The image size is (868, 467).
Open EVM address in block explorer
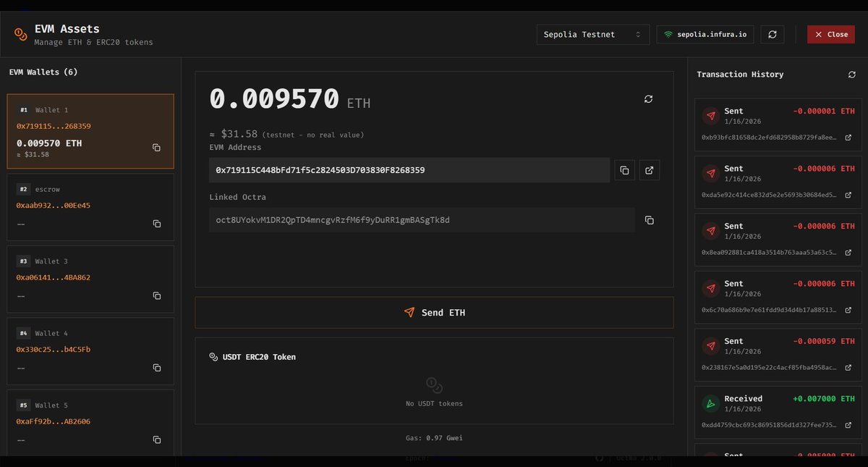pyautogui.click(x=650, y=170)
